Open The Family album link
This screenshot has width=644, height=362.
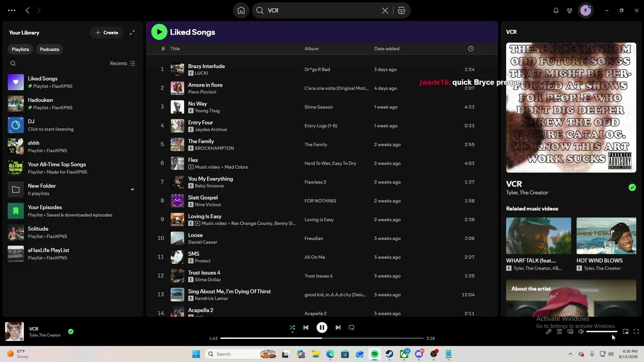point(316,145)
